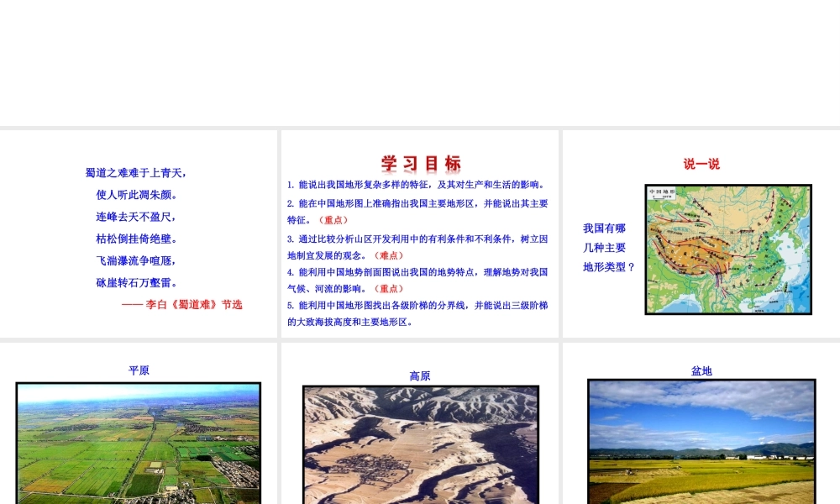The width and height of the screenshot is (840, 504).
Task: Click the line 蜀道之难难于上青天
Action: (x=136, y=173)
